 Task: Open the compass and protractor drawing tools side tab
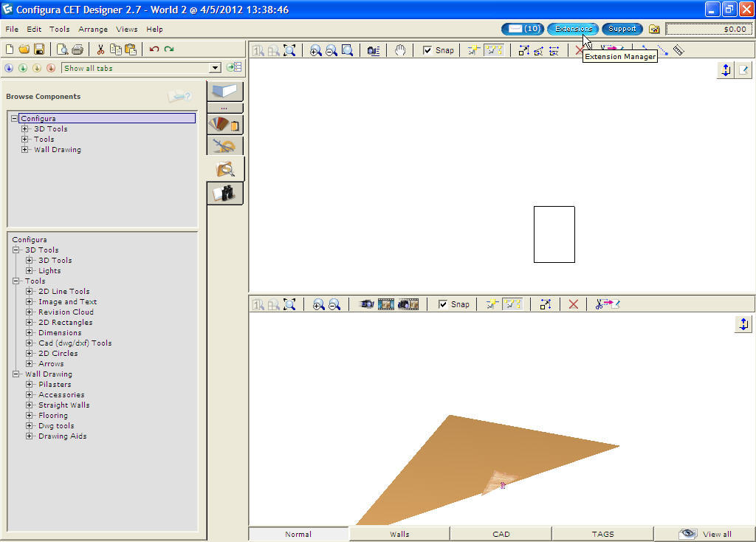pos(224,145)
